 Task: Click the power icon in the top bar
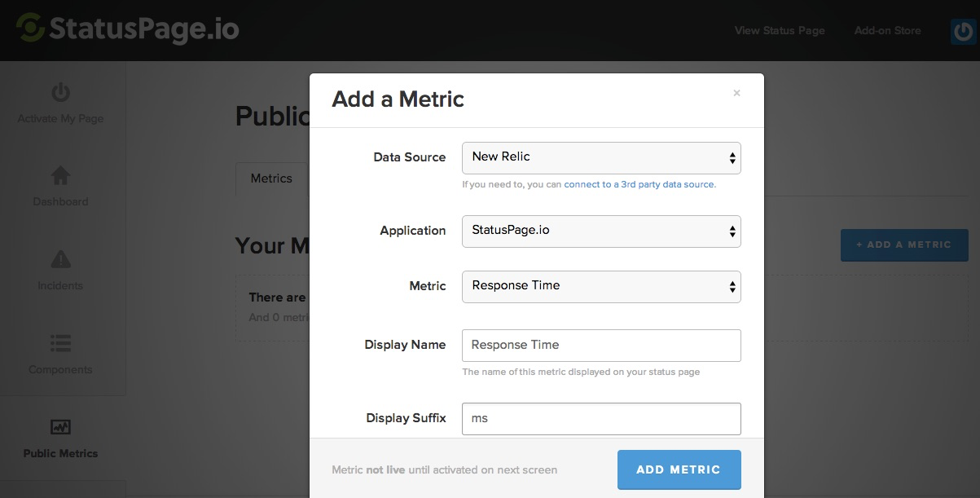964,31
